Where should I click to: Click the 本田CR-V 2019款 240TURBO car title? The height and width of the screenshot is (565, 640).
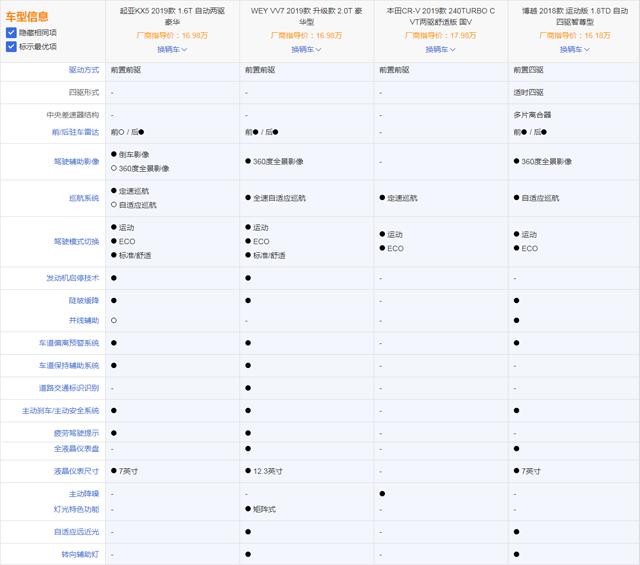pyautogui.click(x=440, y=16)
